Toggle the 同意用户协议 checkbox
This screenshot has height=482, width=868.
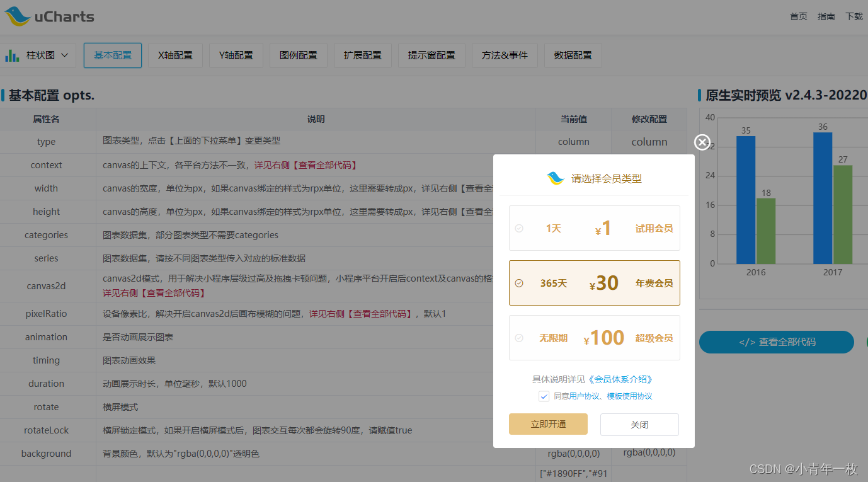pyautogui.click(x=544, y=396)
